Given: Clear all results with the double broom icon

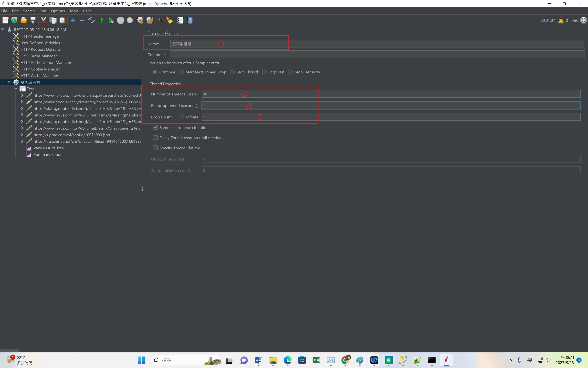Looking at the screenshot, I should click(x=150, y=20).
